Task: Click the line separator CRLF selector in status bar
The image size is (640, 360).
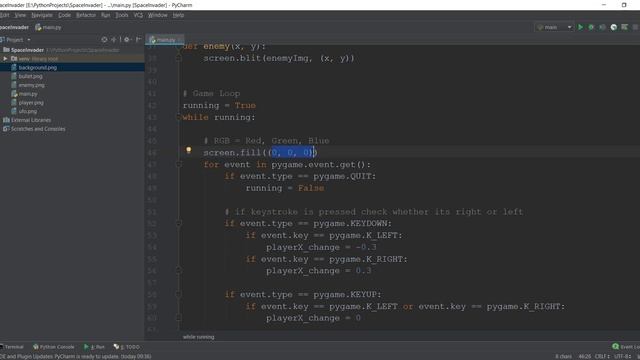Action: pos(602,356)
